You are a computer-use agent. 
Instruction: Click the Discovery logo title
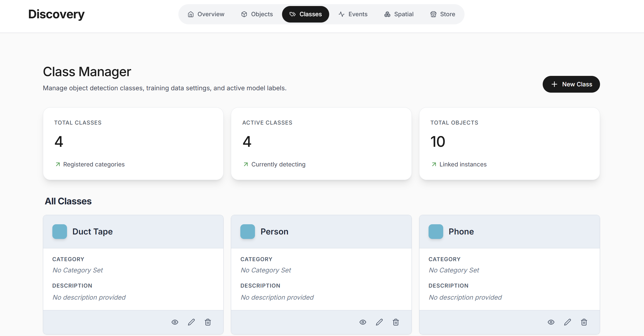pyautogui.click(x=56, y=14)
